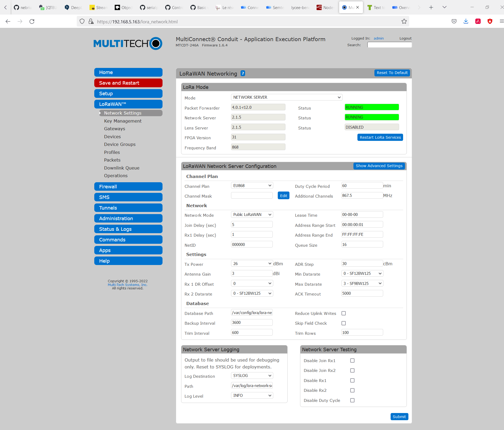Open Key Management under LoRaWAN
Screen dimensions: 504x430
pos(123,121)
